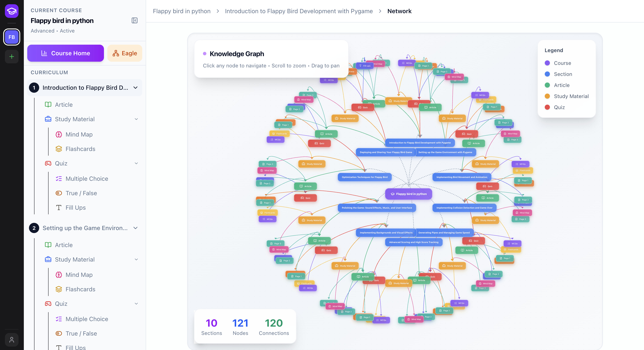Click the green plus add-course icon
This screenshot has width=644, height=350.
point(11,57)
